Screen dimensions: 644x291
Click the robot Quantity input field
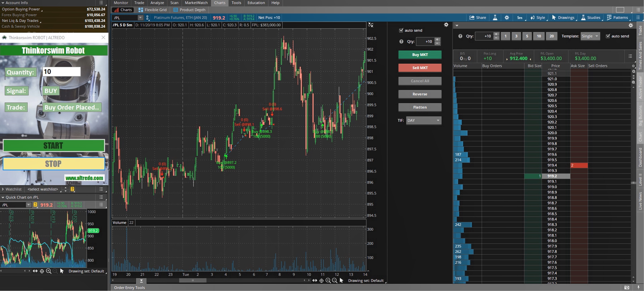[x=61, y=72]
